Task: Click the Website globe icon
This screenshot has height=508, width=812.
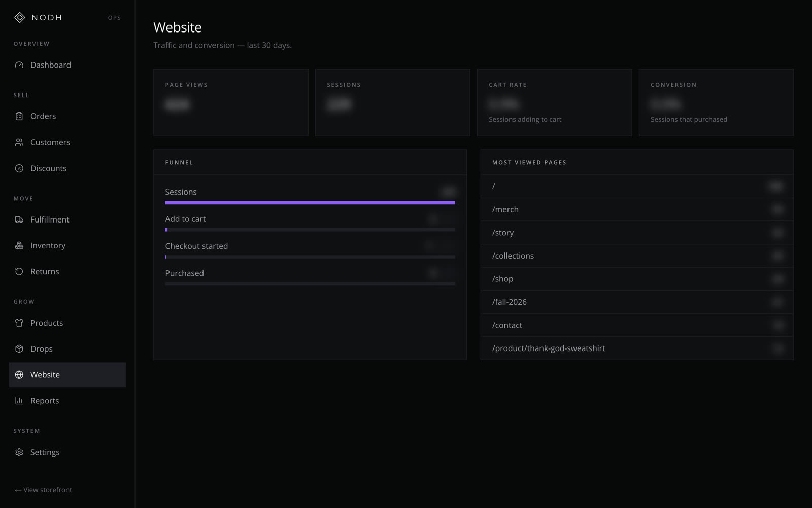Action: [x=19, y=375]
